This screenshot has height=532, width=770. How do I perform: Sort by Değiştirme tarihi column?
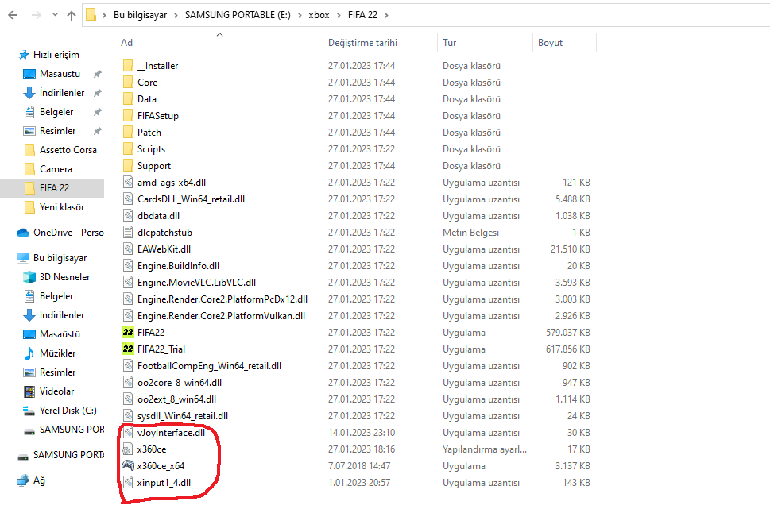click(x=362, y=43)
